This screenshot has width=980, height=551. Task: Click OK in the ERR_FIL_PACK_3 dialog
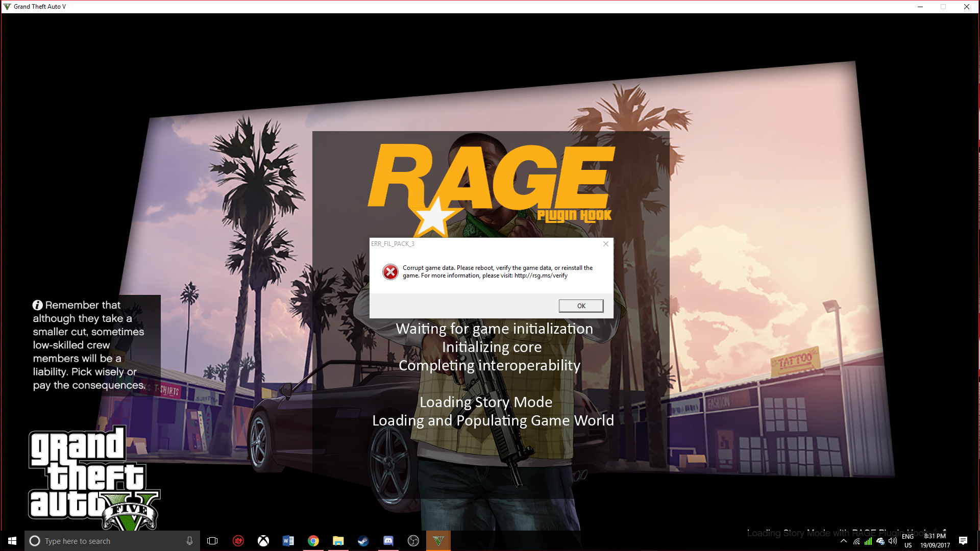581,306
